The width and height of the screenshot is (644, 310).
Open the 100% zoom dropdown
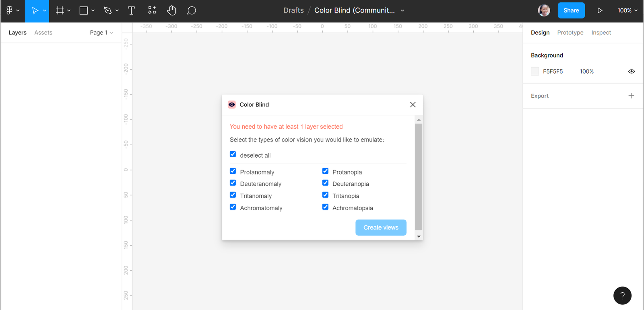pos(627,10)
